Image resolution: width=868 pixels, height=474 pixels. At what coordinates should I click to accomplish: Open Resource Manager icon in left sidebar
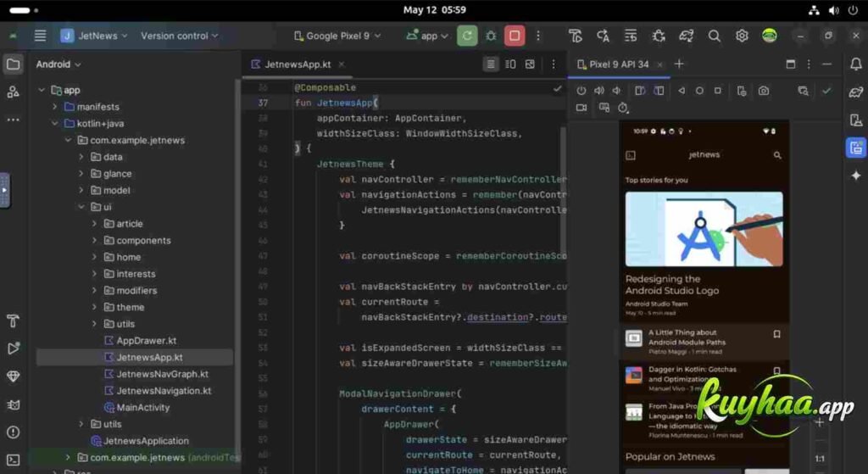coord(13,92)
